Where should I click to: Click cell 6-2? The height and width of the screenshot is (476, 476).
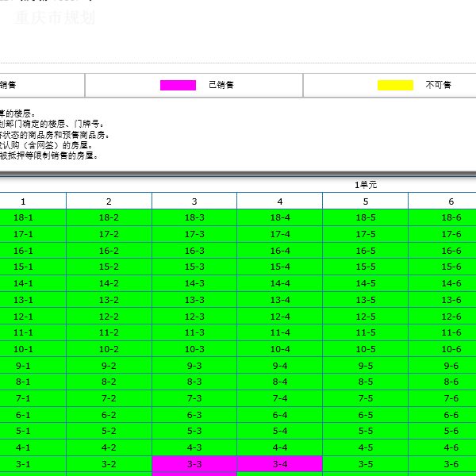tap(109, 415)
